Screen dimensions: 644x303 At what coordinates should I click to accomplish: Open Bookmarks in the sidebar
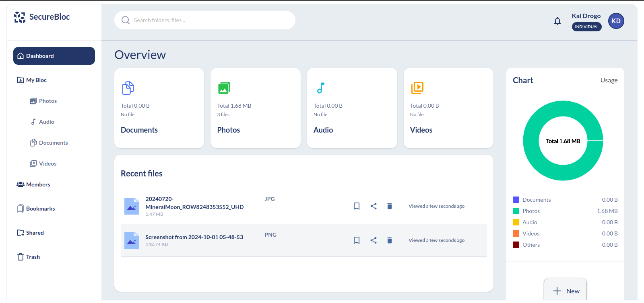click(x=40, y=209)
